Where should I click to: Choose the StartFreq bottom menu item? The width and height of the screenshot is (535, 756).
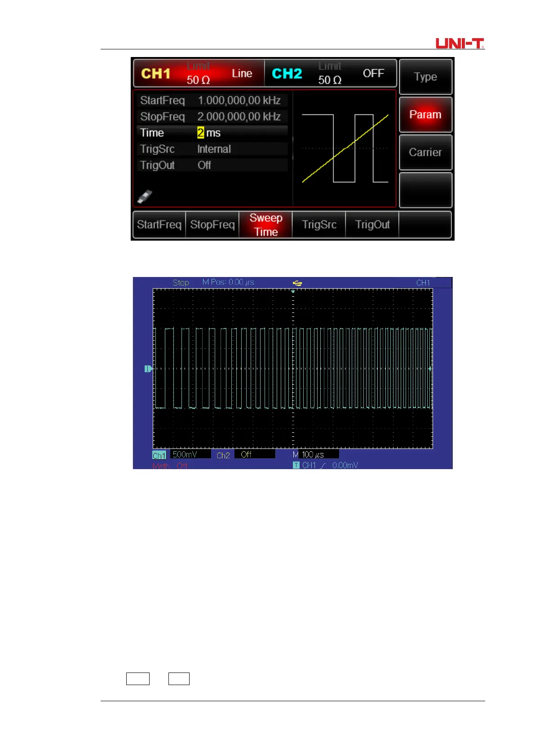click(x=159, y=224)
